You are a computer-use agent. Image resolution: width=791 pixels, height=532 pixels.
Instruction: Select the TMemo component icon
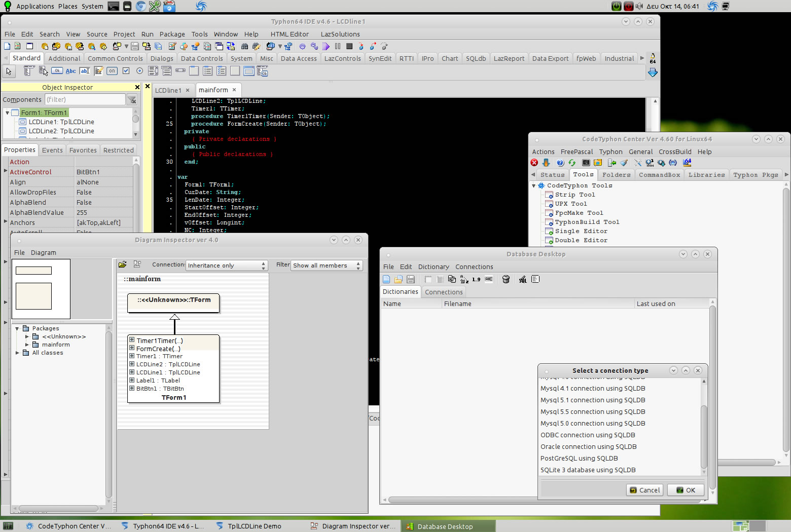point(98,71)
